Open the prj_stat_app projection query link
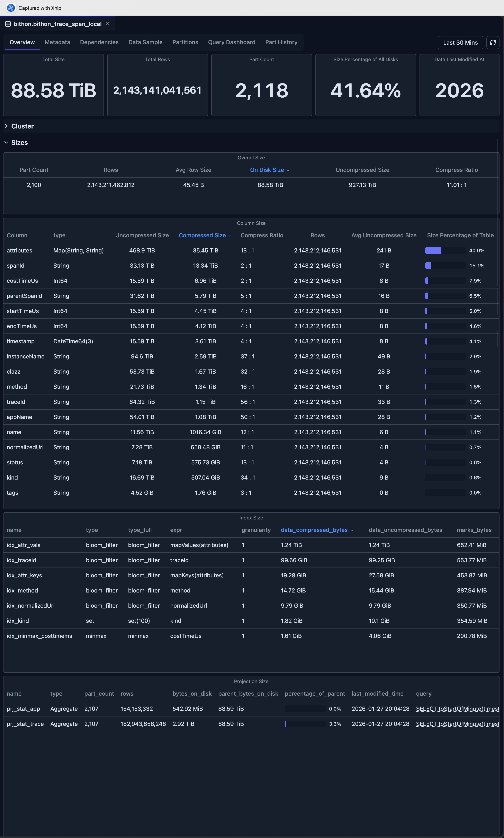Screen dimensions: 504x838 click(x=457, y=708)
